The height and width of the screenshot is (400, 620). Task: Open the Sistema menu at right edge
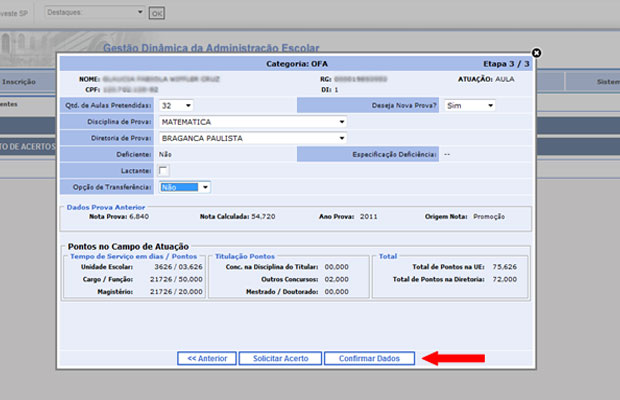[x=606, y=81]
